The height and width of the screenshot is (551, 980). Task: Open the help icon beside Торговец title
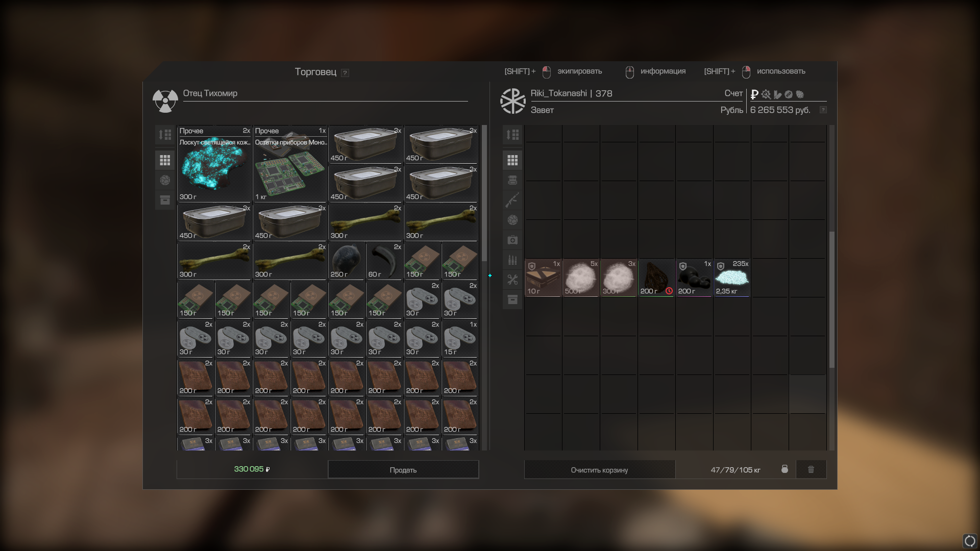(345, 73)
